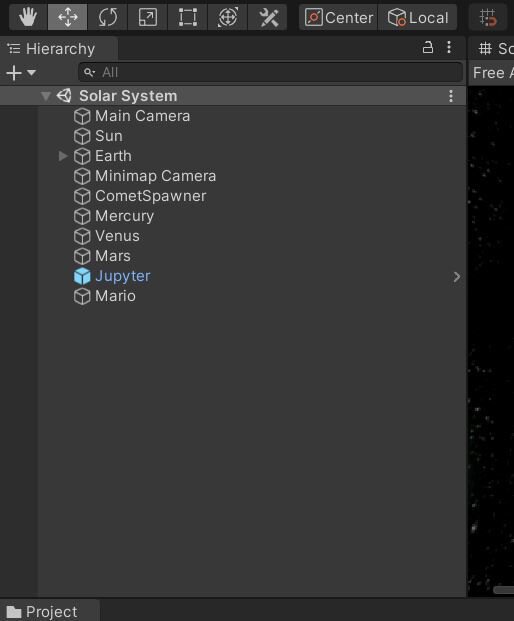This screenshot has width=514, height=621.
Task: Open the create object plus dropdown
Action: tap(21, 73)
